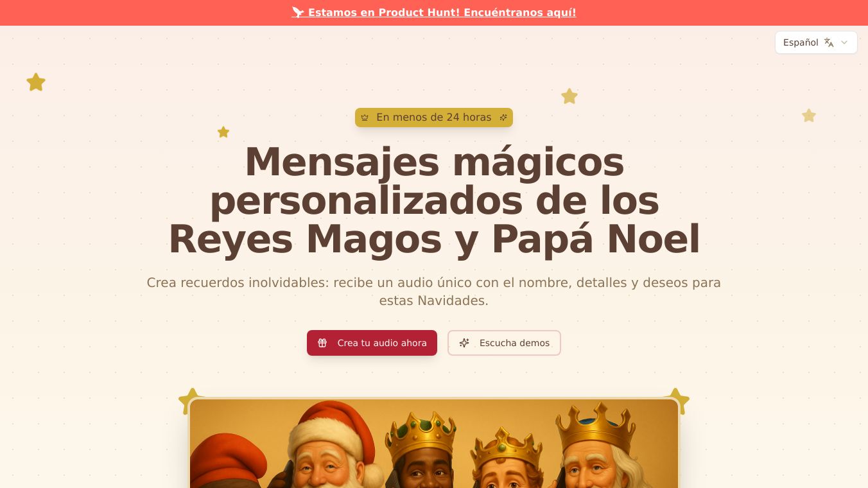Click the sparkles icon next to Escucha demos
The image size is (868, 488).
[464, 343]
